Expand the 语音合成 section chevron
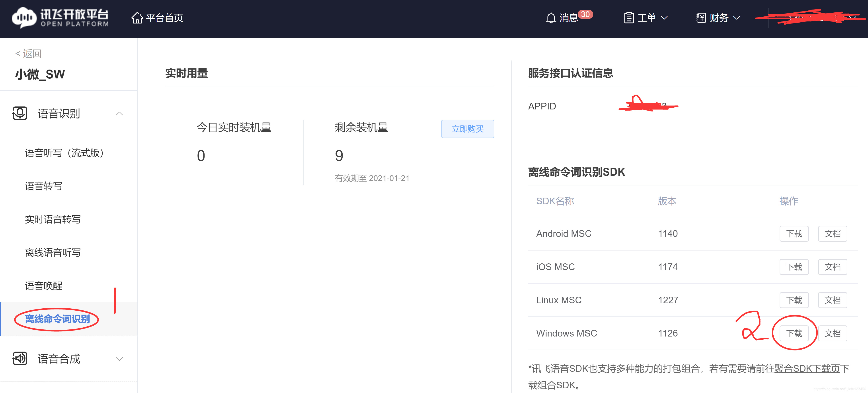868x393 pixels. (119, 359)
